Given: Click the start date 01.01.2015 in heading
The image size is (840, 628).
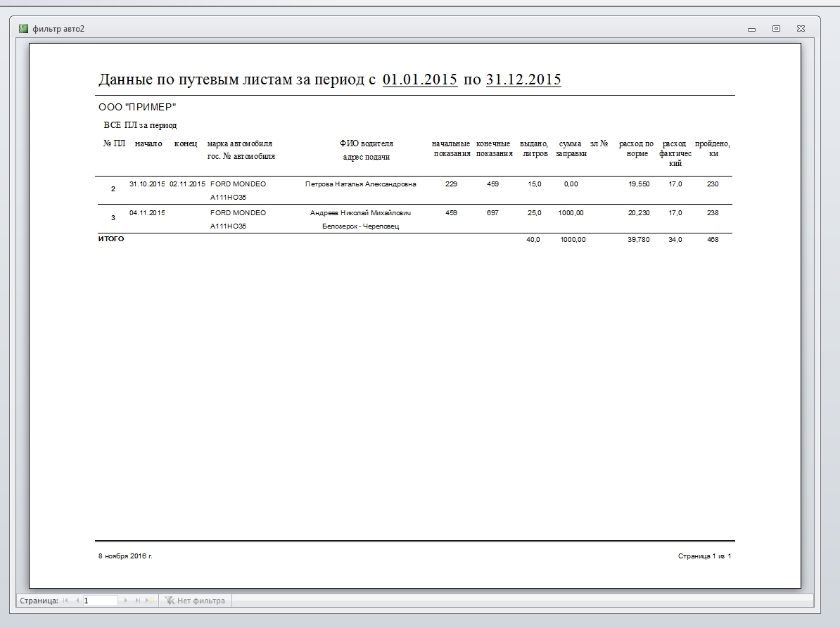Looking at the screenshot, I should (420, 79).
